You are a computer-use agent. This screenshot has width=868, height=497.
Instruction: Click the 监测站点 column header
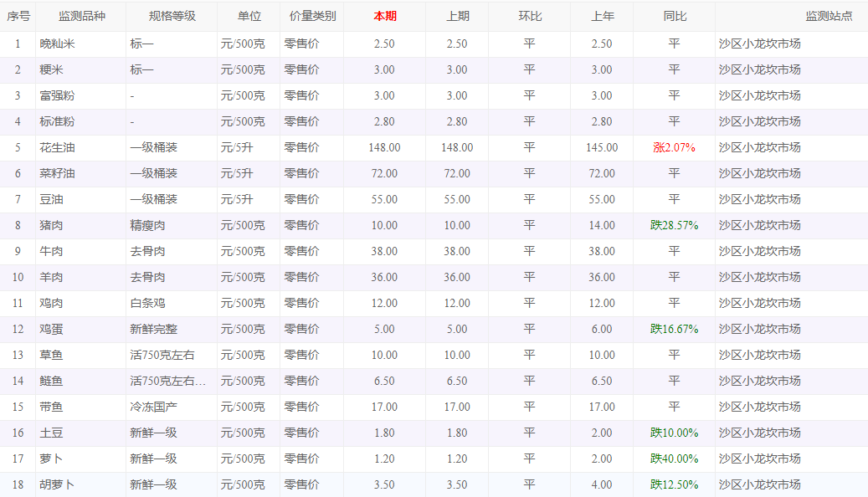pos(829,17)
